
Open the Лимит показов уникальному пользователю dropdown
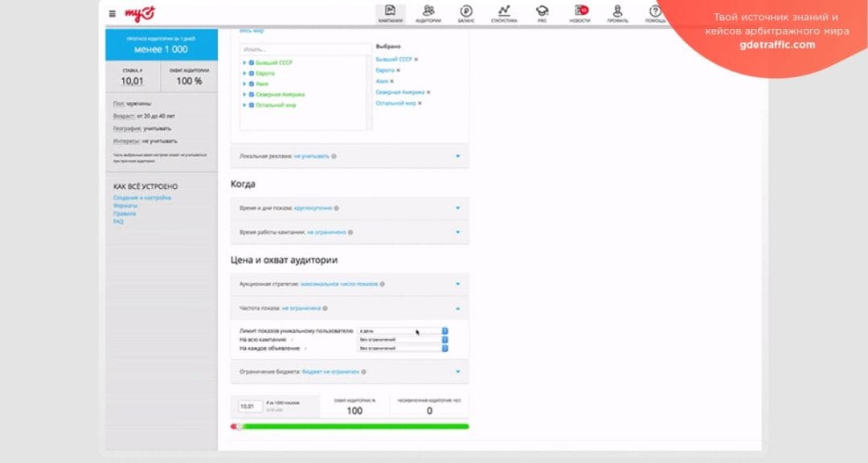click(402, 330)
